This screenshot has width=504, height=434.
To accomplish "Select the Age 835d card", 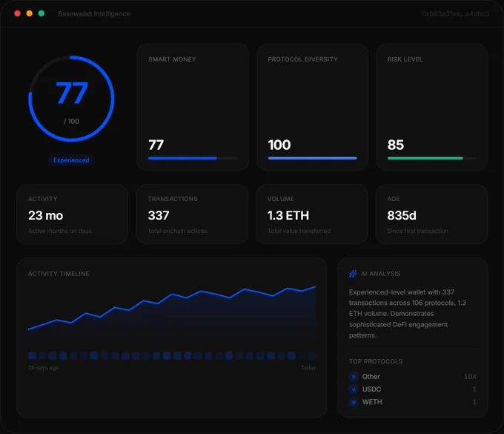I will coord(431,214).
